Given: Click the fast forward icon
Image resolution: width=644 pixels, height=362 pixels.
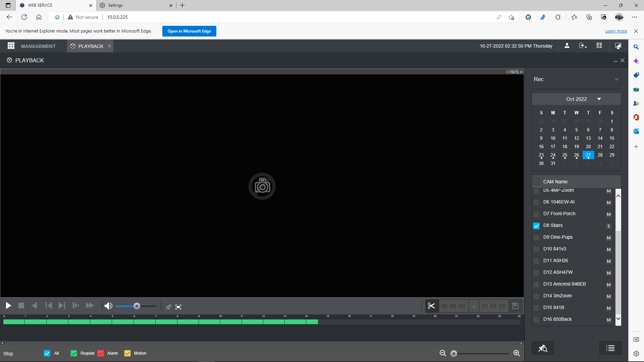Looking at the screenshot, I should (90, 306).
